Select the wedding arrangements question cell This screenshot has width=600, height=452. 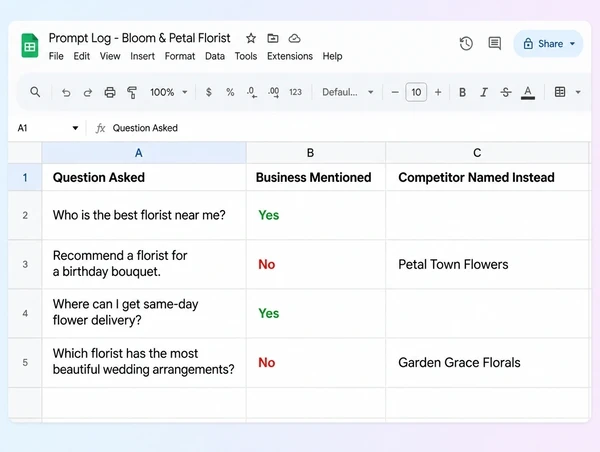click(x=144, y=362)
